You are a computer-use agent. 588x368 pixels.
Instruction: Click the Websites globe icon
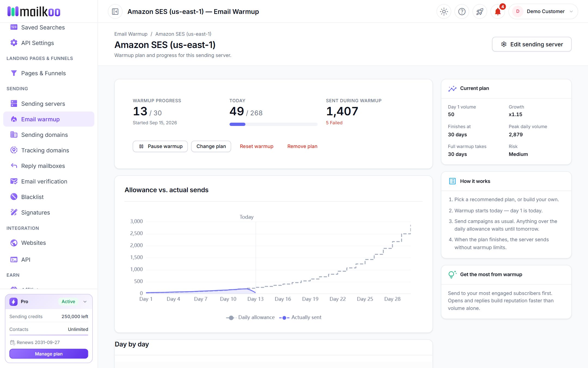pos(14,243)
